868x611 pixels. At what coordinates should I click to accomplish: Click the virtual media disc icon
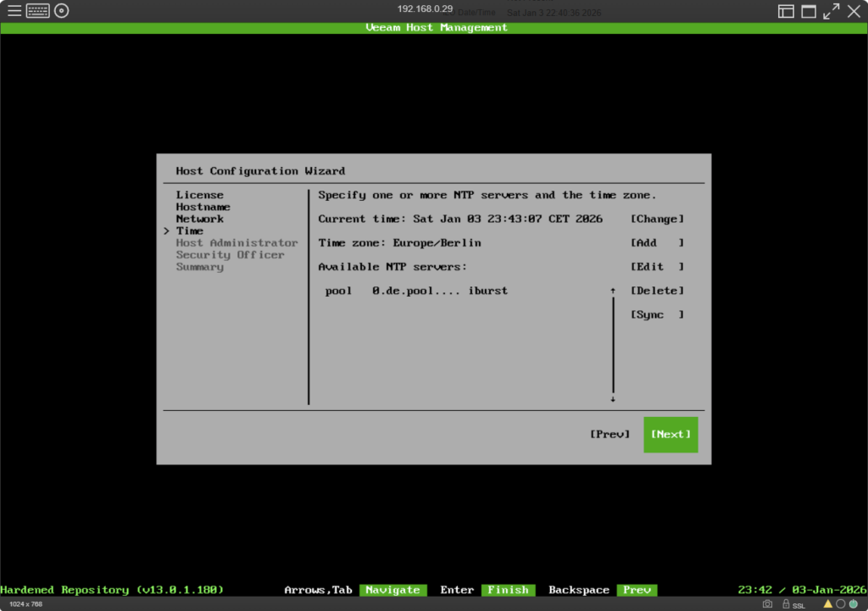(61, 11)
